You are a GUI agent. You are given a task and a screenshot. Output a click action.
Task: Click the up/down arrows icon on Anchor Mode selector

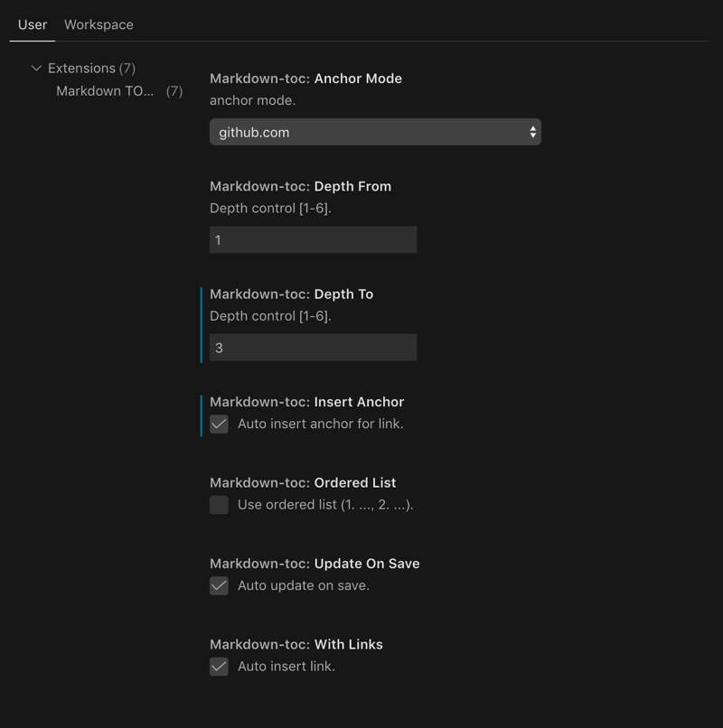(x=533, y=132)
